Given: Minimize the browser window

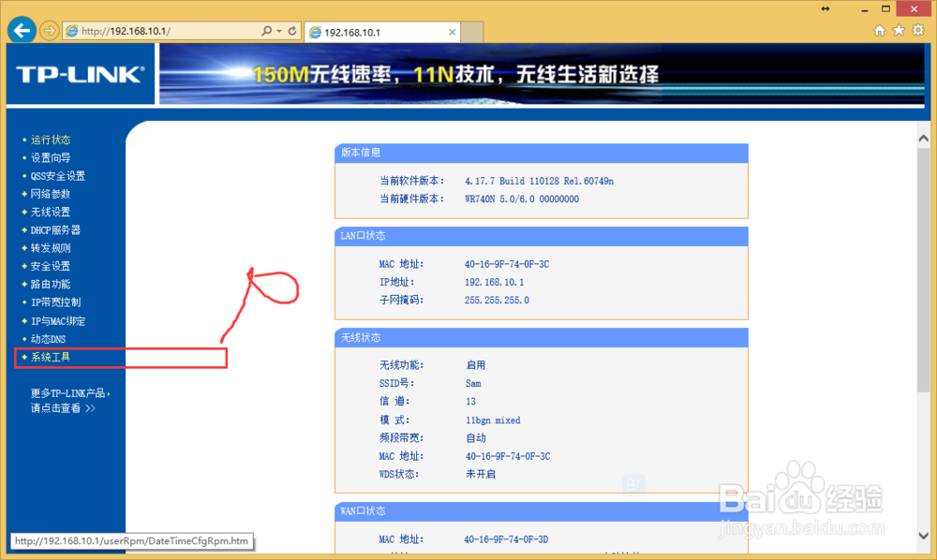Looking at the screenshot, I should pyautogui.click(x=864, y=9).
